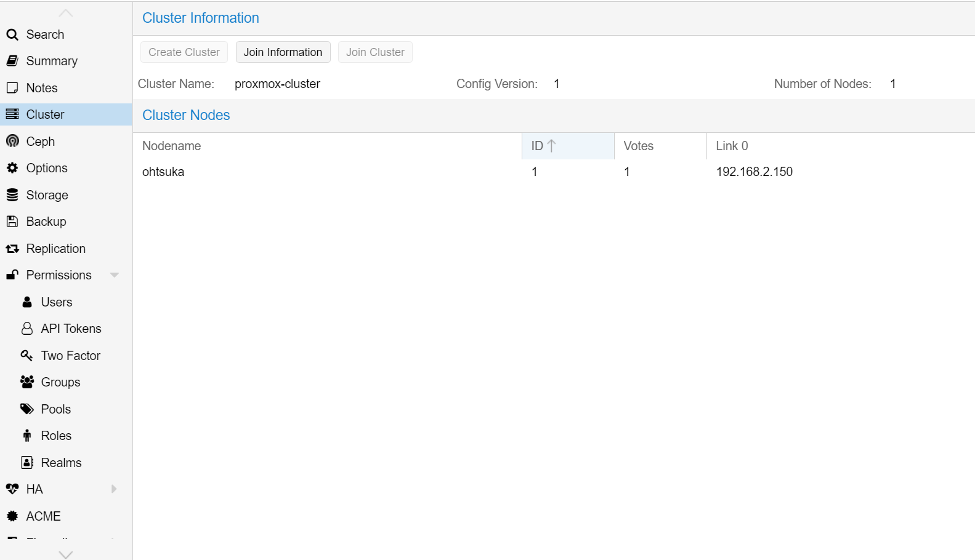Click the Permissions unlock icon
The height and width of the screenshot is (560, 975).
pos(12,275)
